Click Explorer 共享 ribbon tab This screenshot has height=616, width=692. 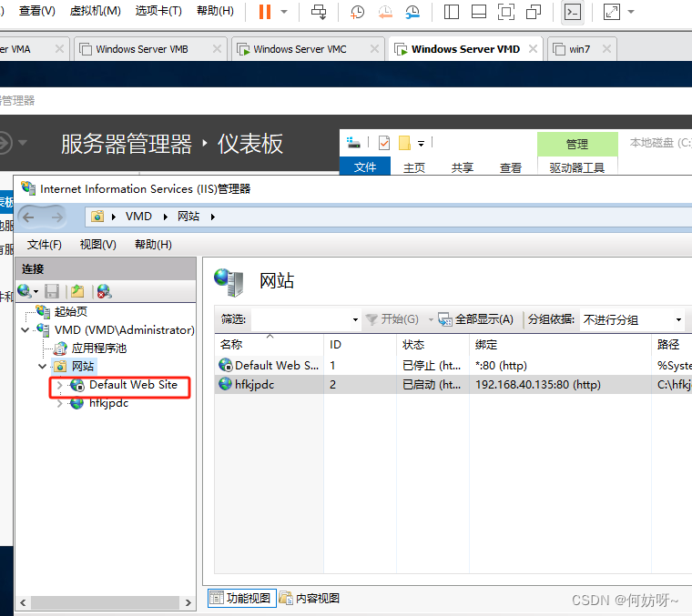click(463, 167)
